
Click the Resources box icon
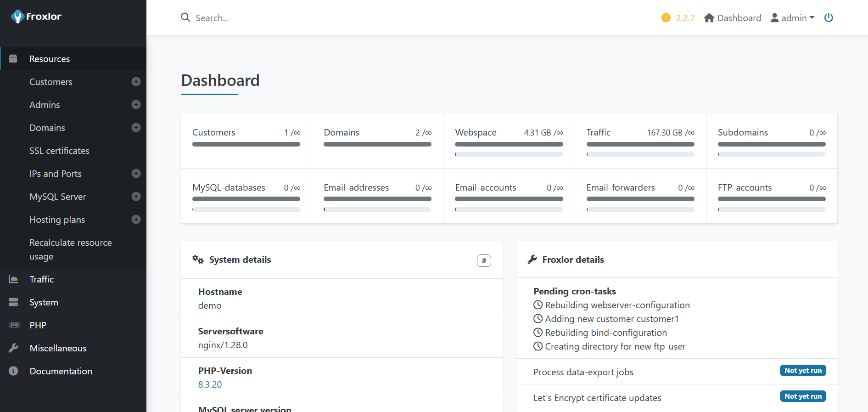click(13, 59)
